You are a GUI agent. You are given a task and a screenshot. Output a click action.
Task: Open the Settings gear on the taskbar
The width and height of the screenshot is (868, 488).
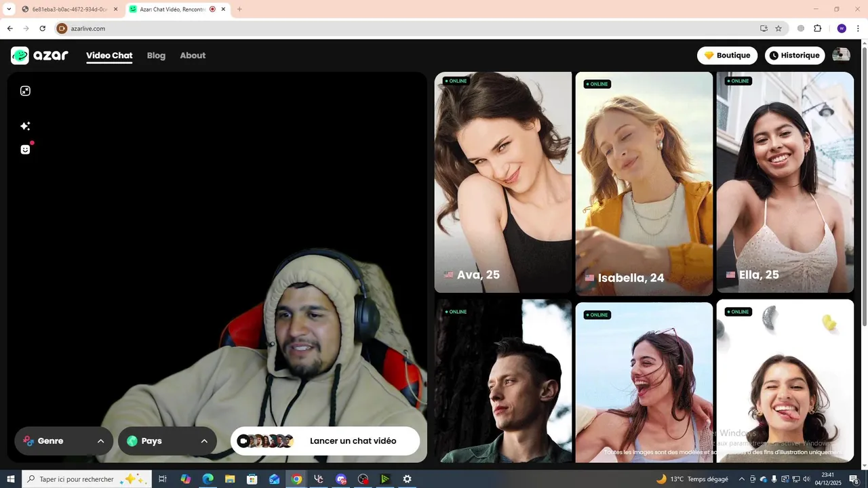[x=407, y=479]
